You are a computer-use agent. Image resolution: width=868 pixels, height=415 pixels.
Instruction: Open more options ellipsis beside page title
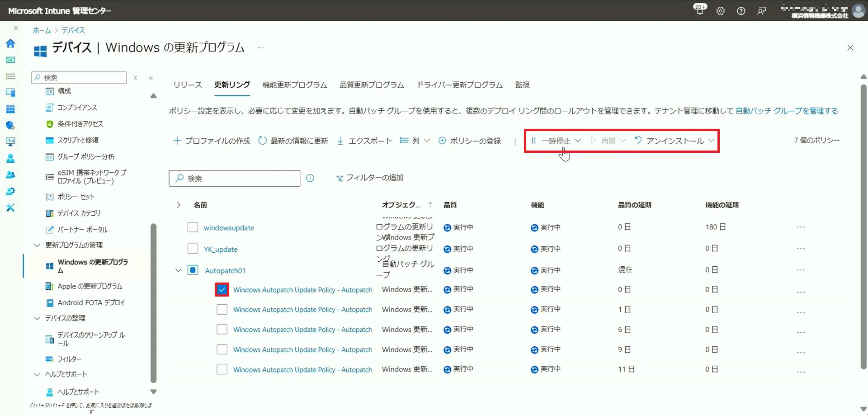[261, 47]
